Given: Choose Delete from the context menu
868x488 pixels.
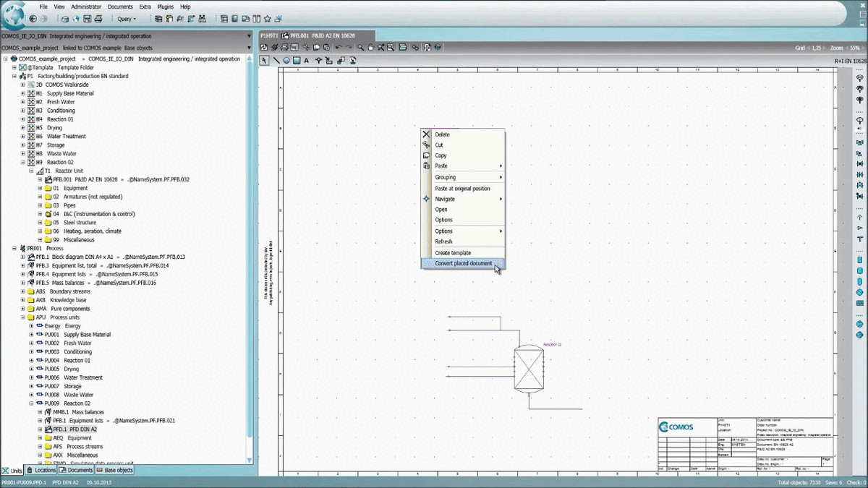Looking at the screenshot, I should point(463,134).
